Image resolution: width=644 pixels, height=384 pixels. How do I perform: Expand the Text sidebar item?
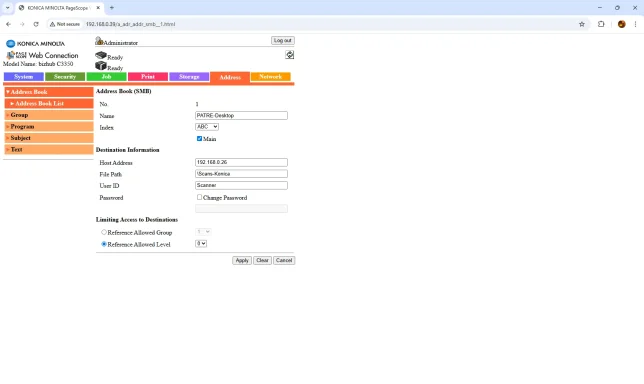[49, 149]
